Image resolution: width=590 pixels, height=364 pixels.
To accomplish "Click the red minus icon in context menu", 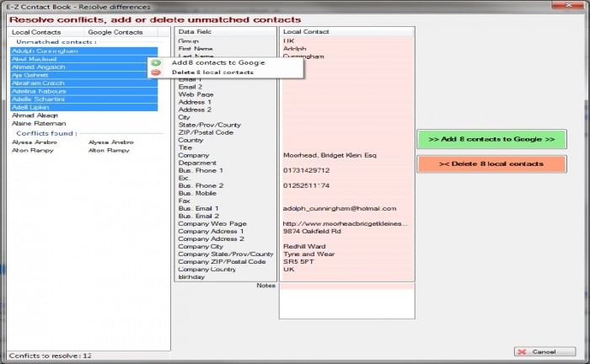I will [x=156, y=72].
